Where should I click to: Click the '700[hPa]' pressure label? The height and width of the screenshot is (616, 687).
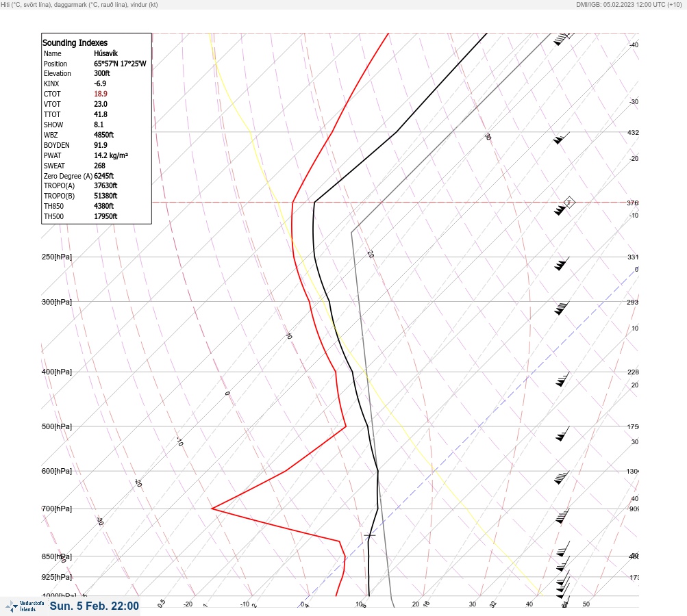tap(57, 509)
